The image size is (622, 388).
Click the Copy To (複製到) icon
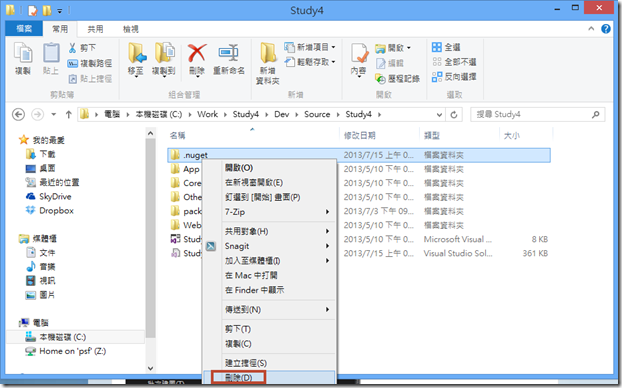tap(164, 53)
